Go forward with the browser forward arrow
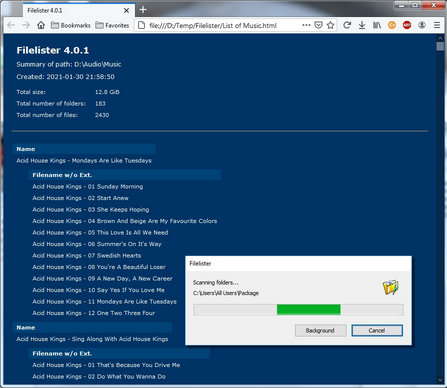The width and height of the screenshot is (447, 388). click(x=26, y=25)
